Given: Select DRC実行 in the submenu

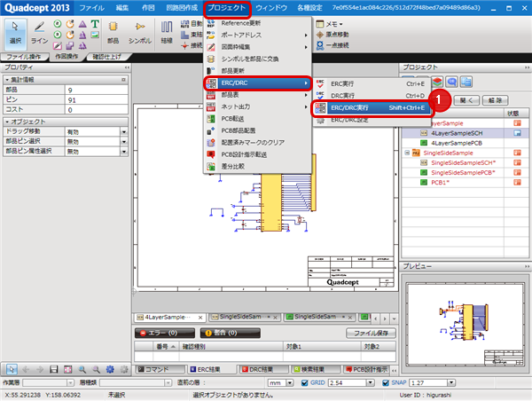Looking at the screenshot, I should coord(372,96).
